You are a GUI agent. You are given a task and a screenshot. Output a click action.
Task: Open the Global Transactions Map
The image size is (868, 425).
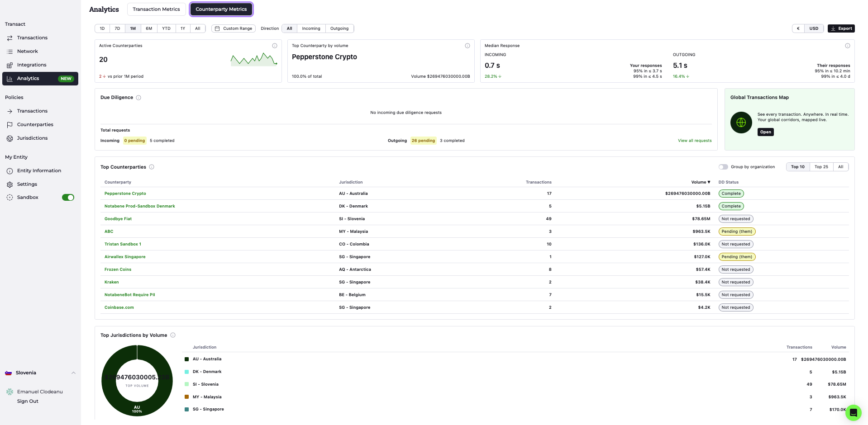click(765, 132)
